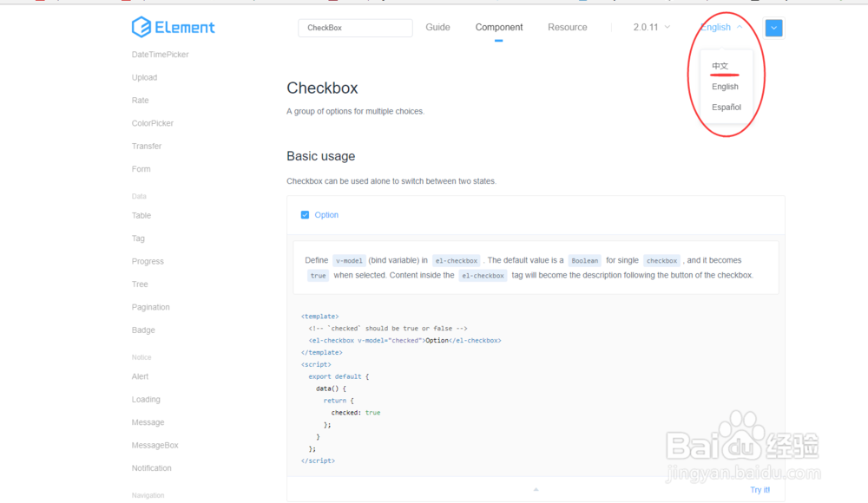This screenshot has width=868, height=503.
Task: Collapse the code demo with up arrow
Action: [536, 490]
